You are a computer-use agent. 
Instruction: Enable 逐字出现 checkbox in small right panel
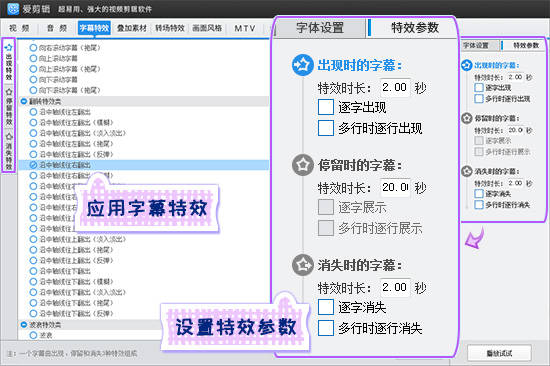coord(479,88)
